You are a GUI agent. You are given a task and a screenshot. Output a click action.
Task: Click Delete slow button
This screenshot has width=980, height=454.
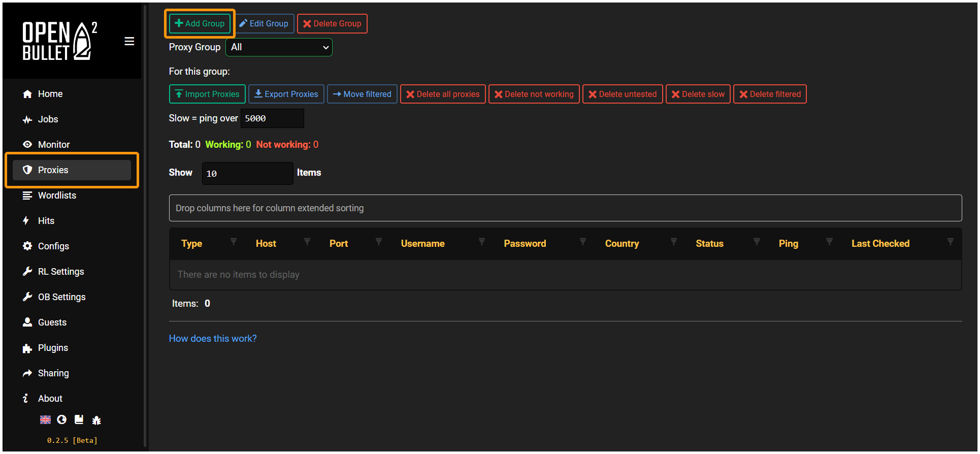click(x=698, y=94)
